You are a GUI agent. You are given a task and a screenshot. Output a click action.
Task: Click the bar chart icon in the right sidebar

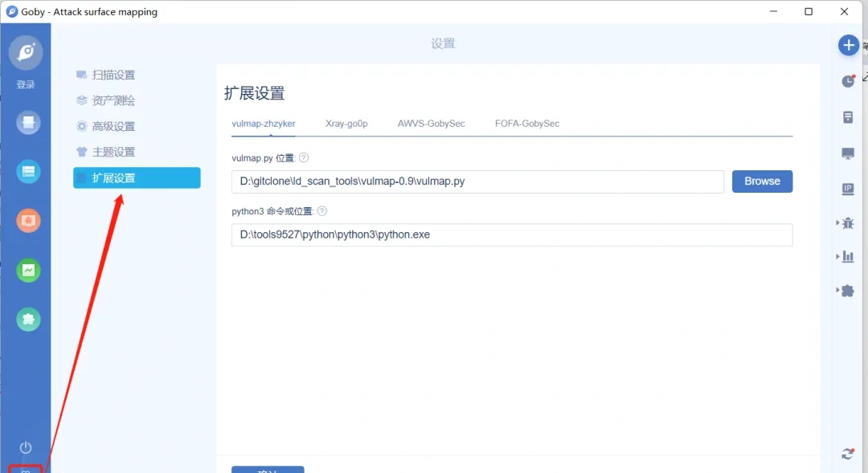tap(848, 256)
